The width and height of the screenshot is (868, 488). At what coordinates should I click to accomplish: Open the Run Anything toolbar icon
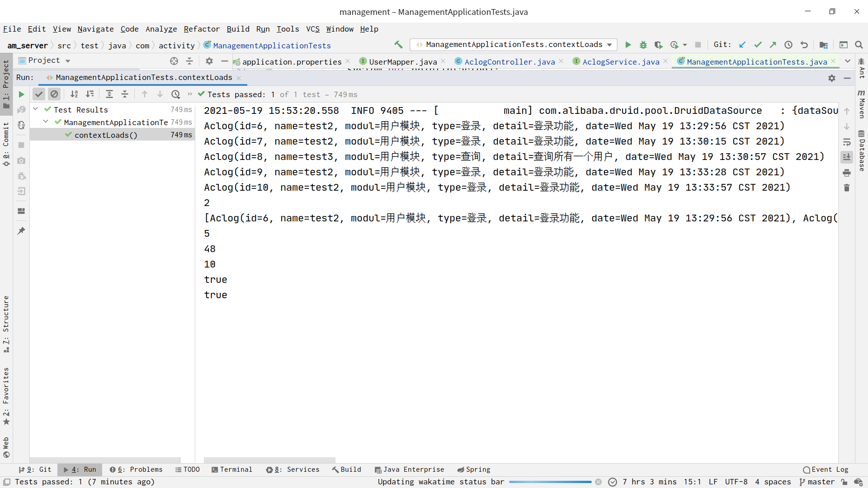point(844,45)
